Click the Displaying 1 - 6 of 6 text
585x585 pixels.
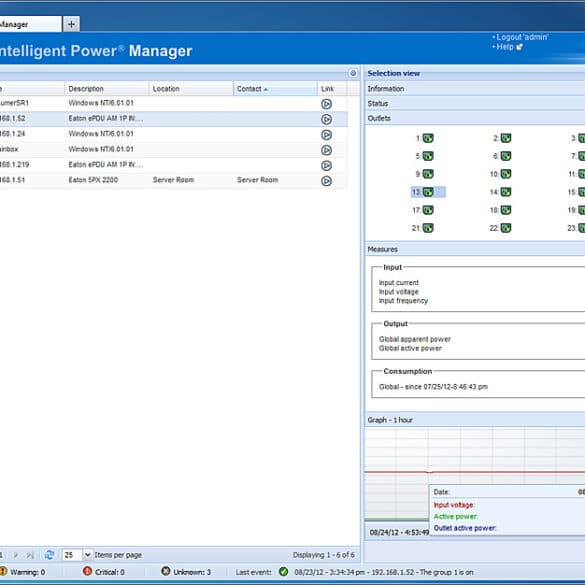tap(324, 555)
